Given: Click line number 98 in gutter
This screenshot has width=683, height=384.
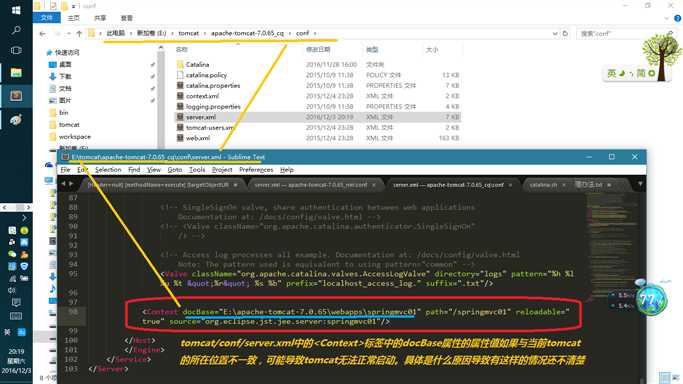Looking at the screenshot, I should coord(73,312).
